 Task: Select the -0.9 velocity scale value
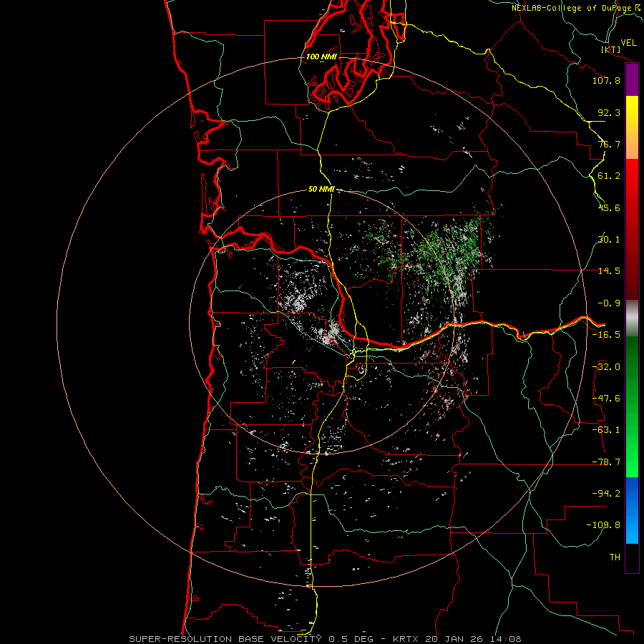(x=609, y=303)
